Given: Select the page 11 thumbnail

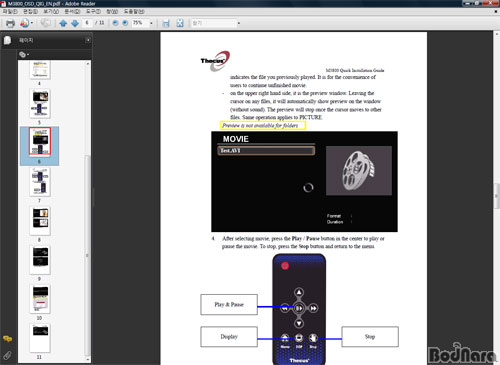Looking at the screenshot, I should (x=40, y=338).
